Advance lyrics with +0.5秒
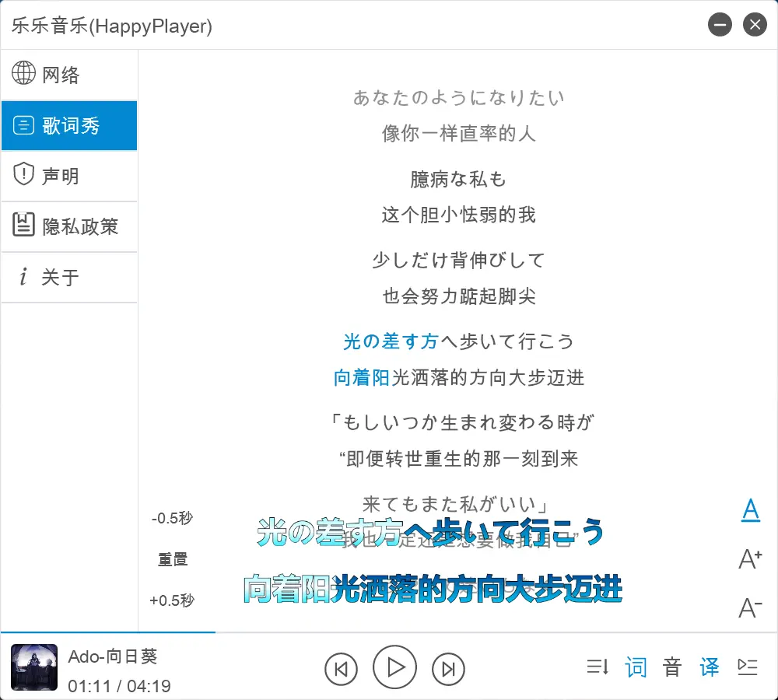This screenshot has width=778, height=700. (x=172, y=600)
